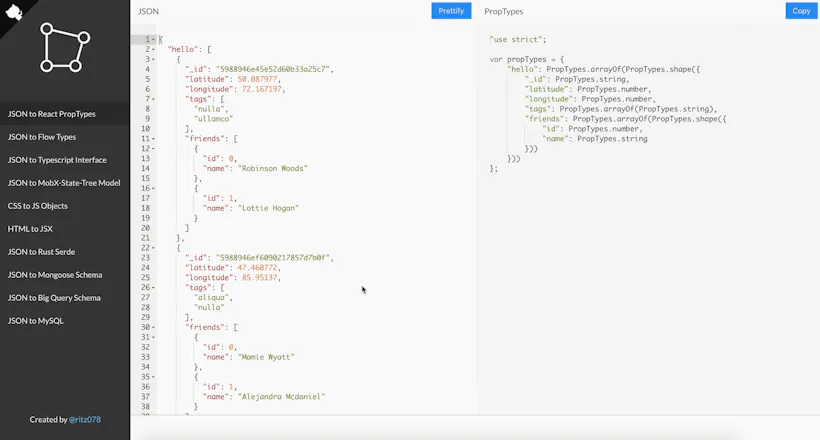Click the Copy button
Image resolution: width=820 pixels, height=440 pixels.
click(801, 11)
